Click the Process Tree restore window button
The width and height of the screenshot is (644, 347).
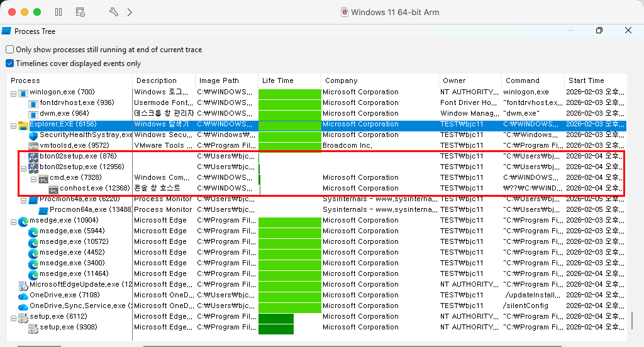(599, 30)
